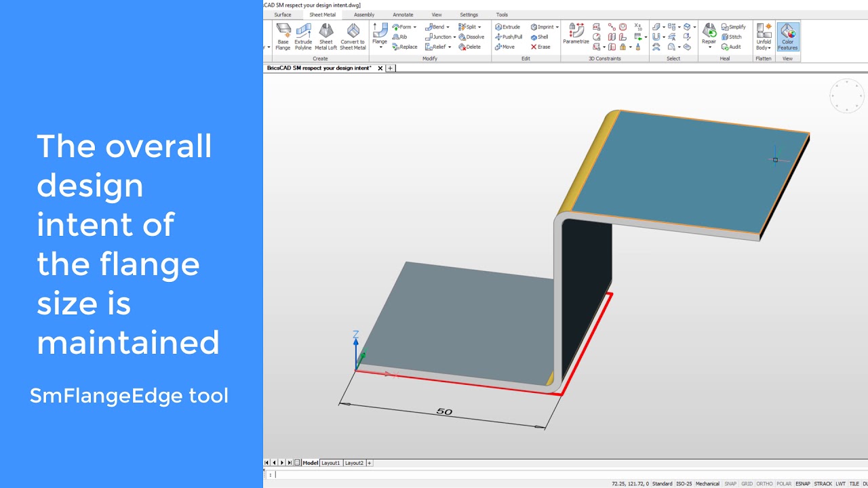
Task: Click the Shell tool
Action: (540, 37)
